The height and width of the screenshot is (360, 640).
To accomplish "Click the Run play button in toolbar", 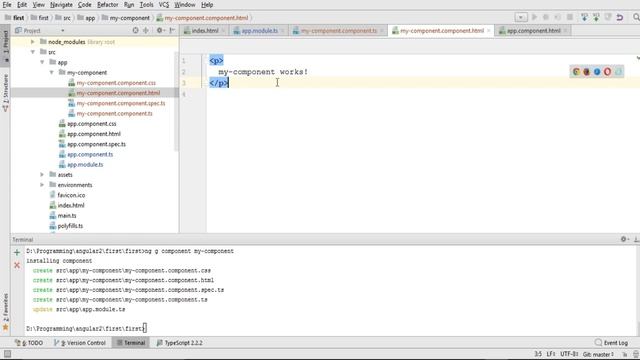I will click(534, 17).
